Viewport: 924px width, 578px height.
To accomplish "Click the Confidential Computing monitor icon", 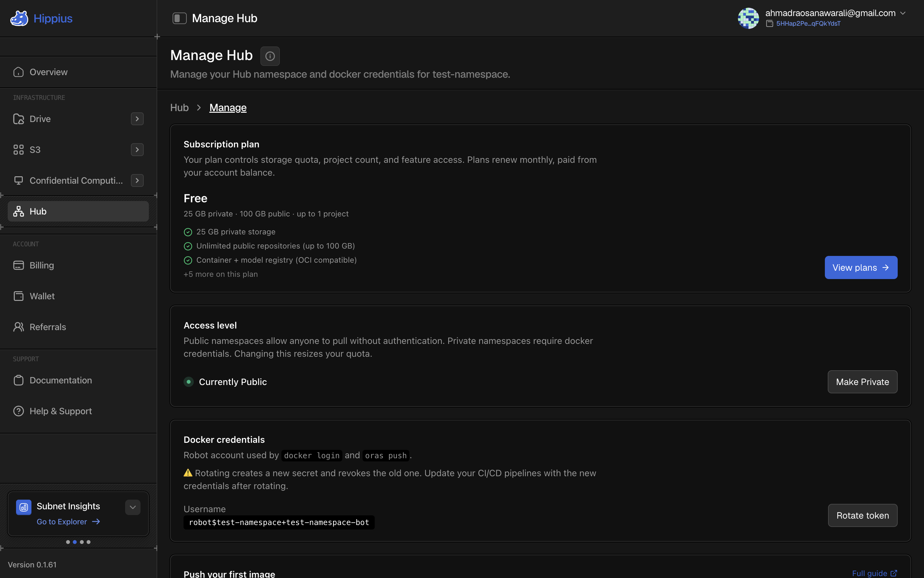I will pyautogui.click(x=18, y=180).
